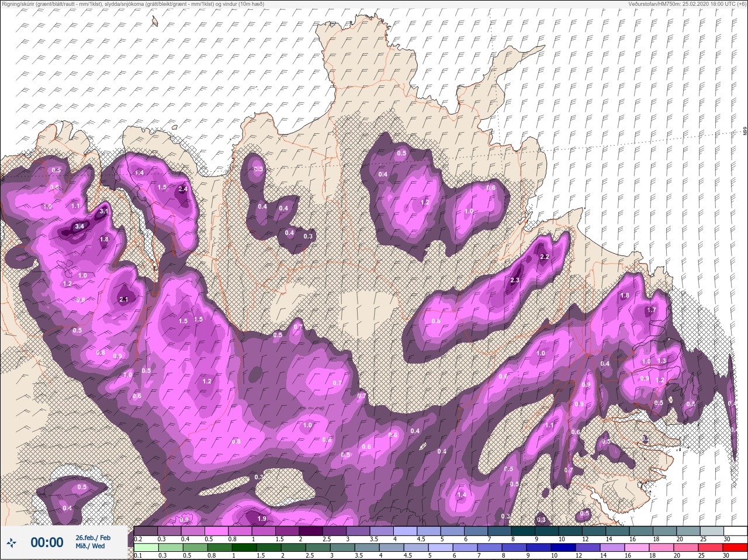Click the date label '26.feb./ Feb'

point(93,537)
